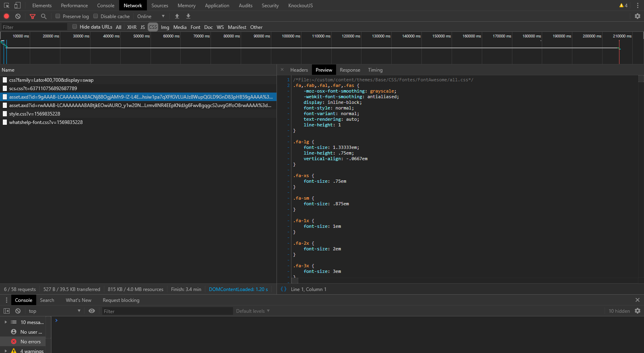This screenshot has height=353, width=644.
Task: Open network settings gear icon
Action: tap(638, 16)
